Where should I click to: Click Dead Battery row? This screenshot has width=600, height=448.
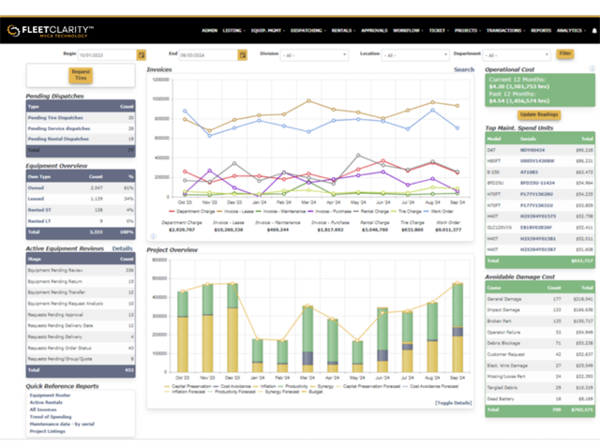click(540, 399)
